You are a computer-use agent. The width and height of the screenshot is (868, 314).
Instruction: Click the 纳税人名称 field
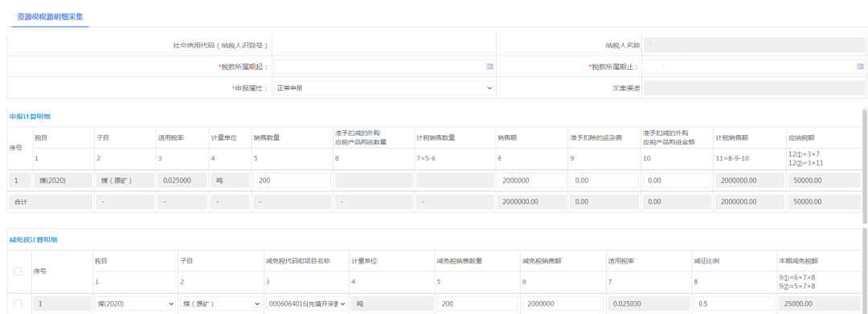click(754, 45)
